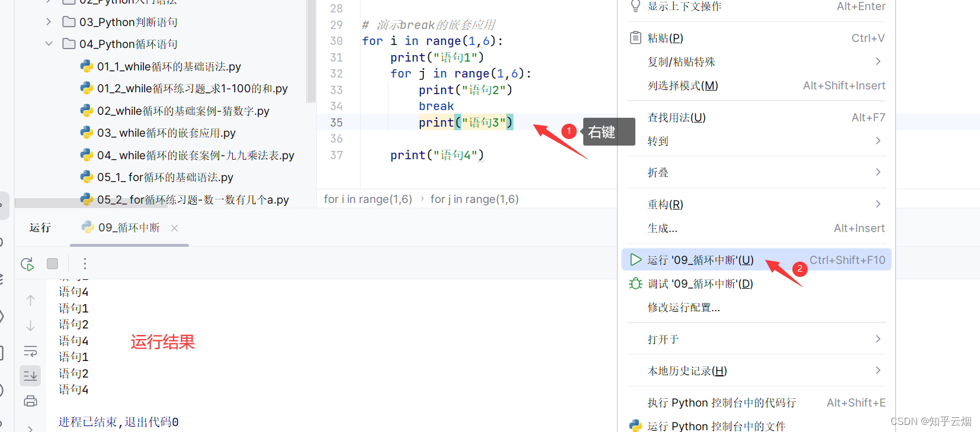Open the 转到 submenu
The height and width of the screenshot is (432, 980).
coord(756,141)
